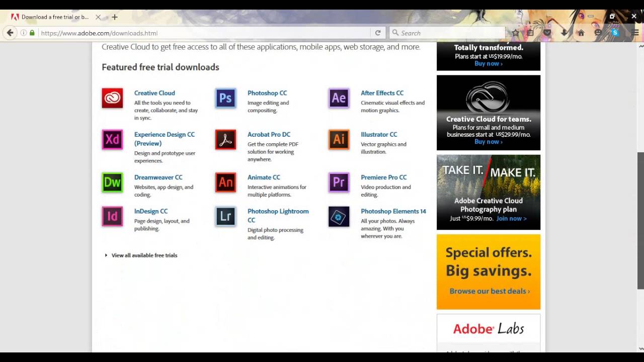
Task: Click 'Video production and editing.' text
Action: 386,191
